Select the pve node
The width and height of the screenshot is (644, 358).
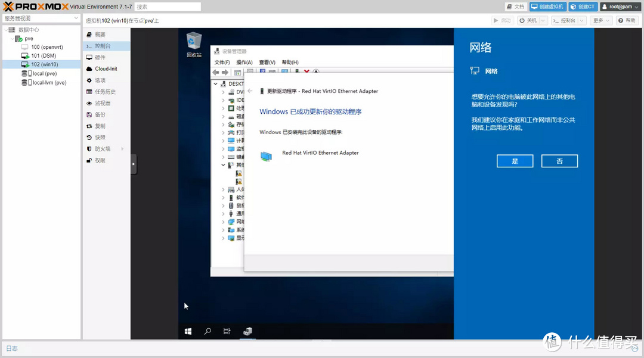(x=29, y=39)
